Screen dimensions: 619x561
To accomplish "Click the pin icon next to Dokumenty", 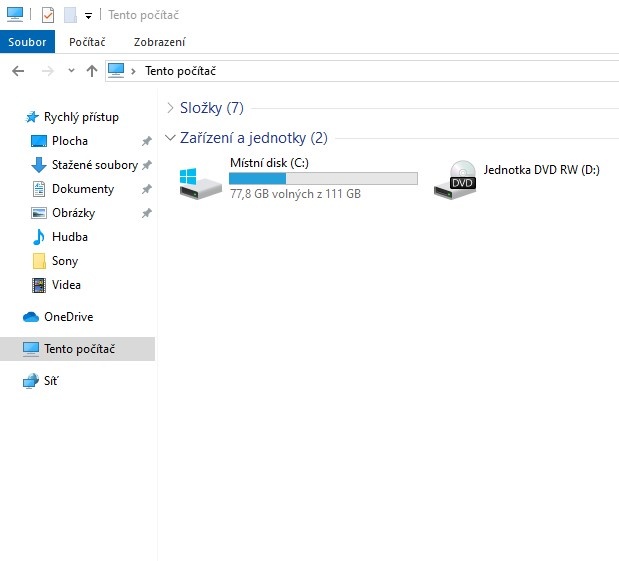I will point(146,189).
